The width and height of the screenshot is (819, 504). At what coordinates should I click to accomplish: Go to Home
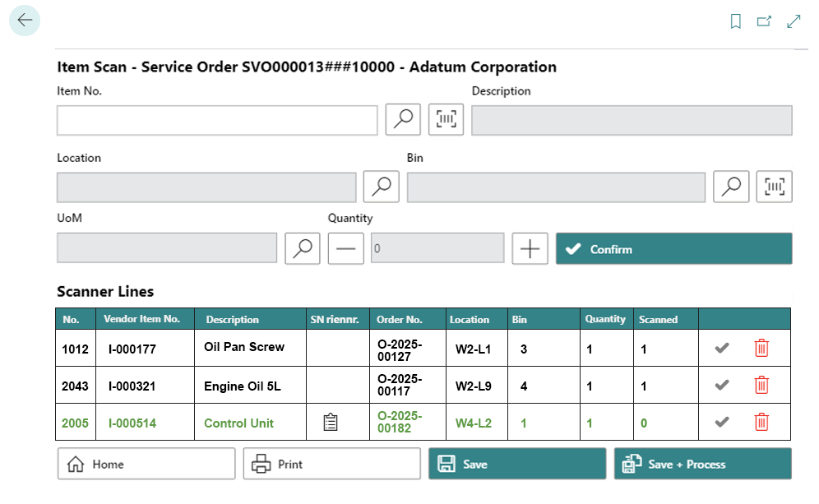click(146, 464)
